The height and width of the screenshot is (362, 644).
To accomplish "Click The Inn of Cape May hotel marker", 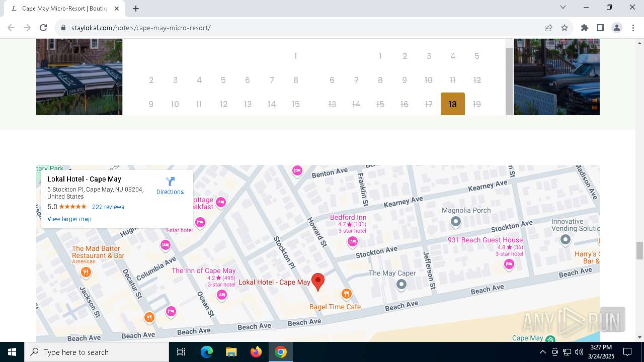I will tap(222, 295).
